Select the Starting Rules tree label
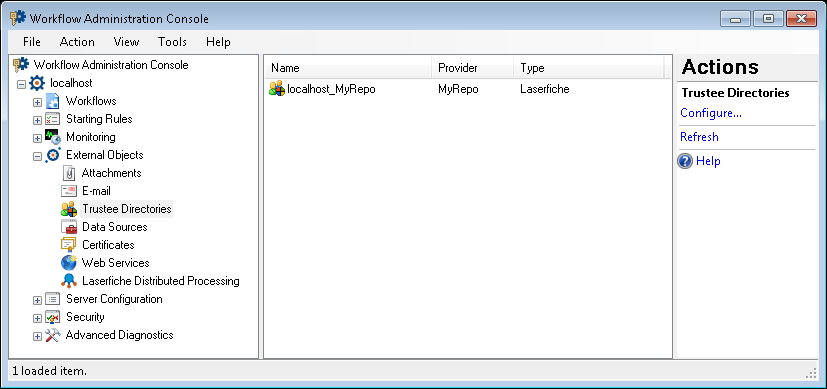The height and width of the screenshot is (389, 827). tap(99, 119)
